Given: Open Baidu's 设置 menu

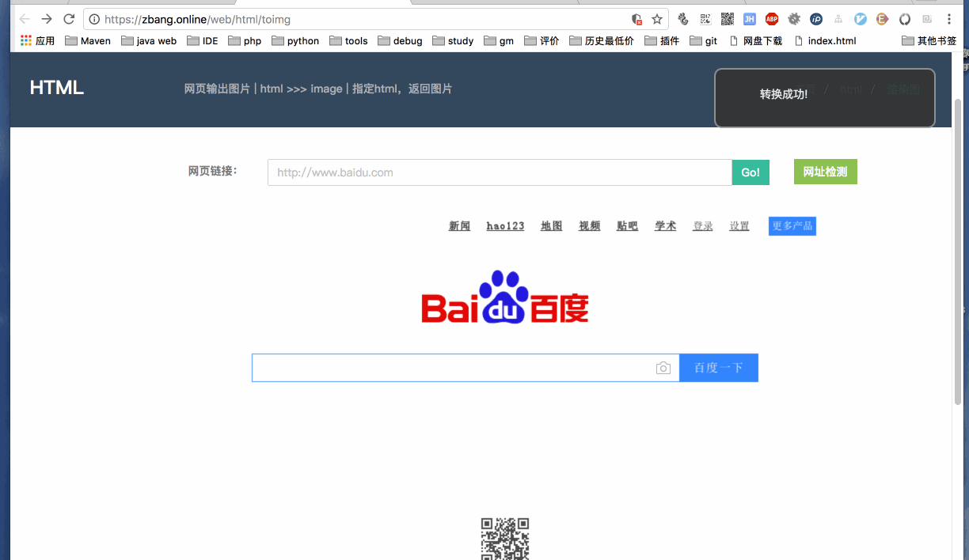Looking at the screenshot, I should pos(739,225).
